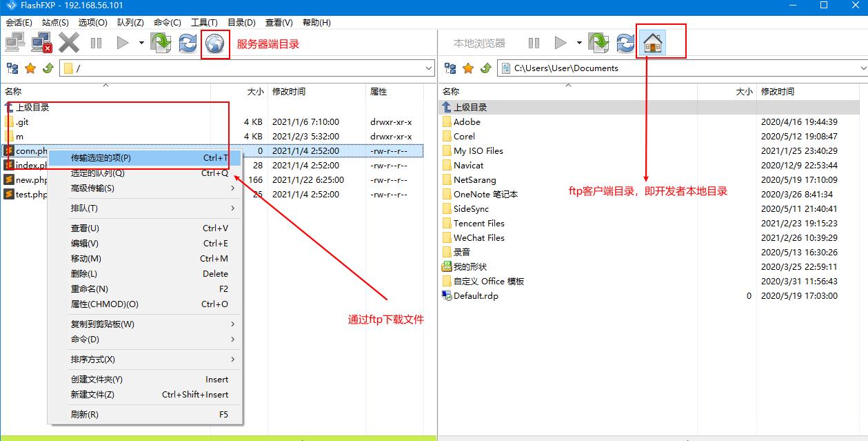Image resolution: width=868 pixels, height=441 pixels.
Task: Click the Home local browser icon
Action: click(x=652, y=43)
